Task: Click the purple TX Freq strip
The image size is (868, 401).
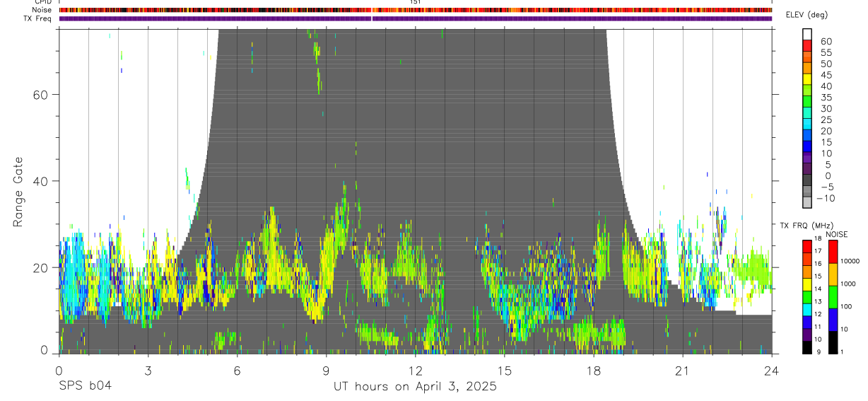Action: pos(416,18)
